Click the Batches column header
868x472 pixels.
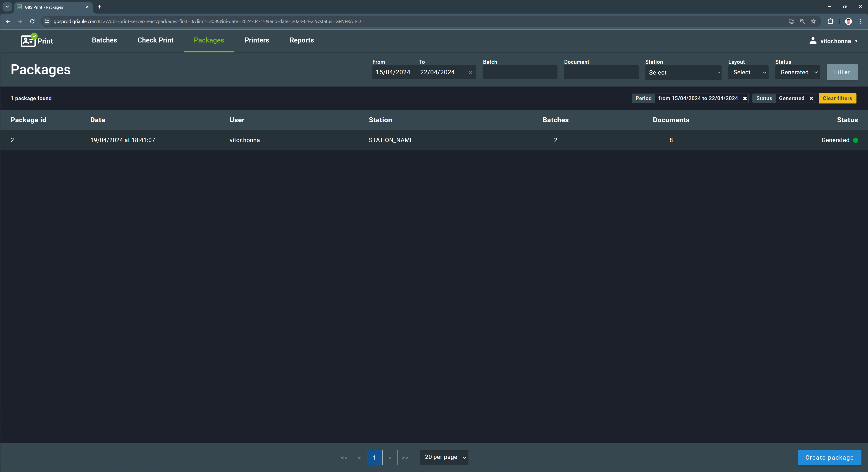click(555, 120)
